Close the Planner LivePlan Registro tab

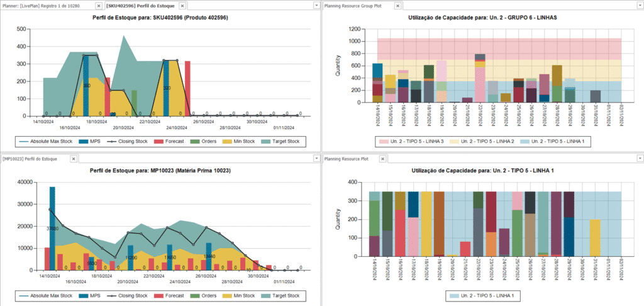(99, 6)
